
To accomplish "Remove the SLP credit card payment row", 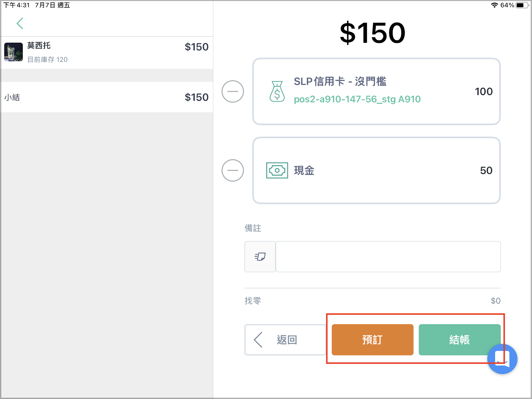I will [x=233, y=91].
